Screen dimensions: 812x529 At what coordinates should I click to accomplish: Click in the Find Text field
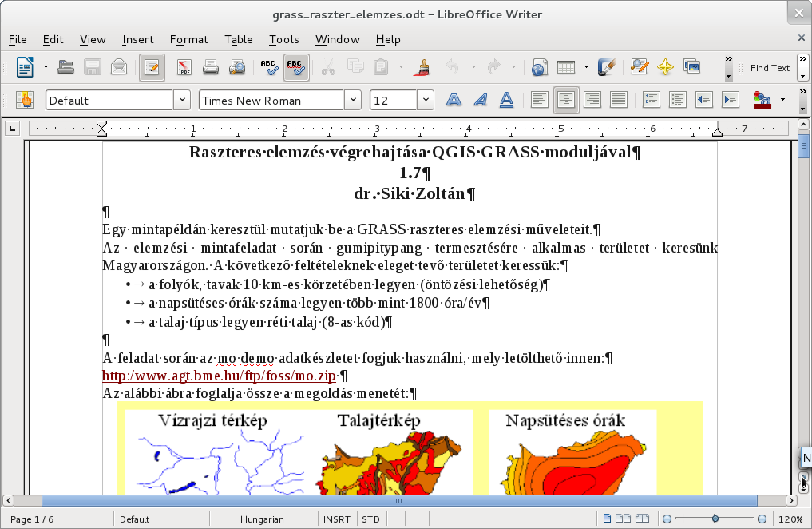pyautogui.click(x=770, y=68)
